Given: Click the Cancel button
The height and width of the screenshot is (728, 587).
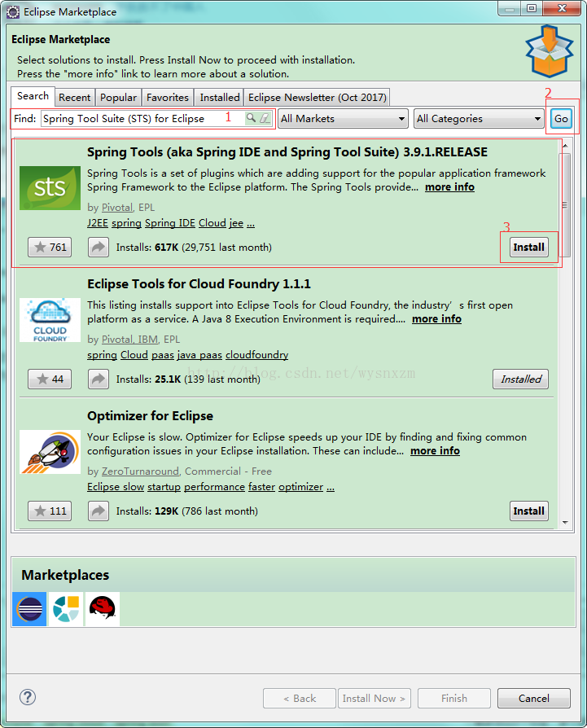Looking at the screenshot, I should tap(533, 699).
